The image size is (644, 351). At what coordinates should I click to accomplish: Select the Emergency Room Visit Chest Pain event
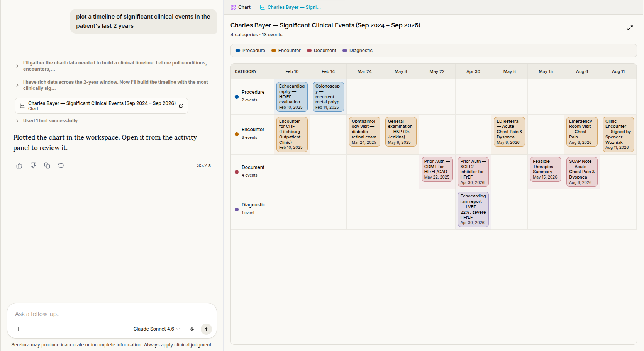tap(582, 132)
